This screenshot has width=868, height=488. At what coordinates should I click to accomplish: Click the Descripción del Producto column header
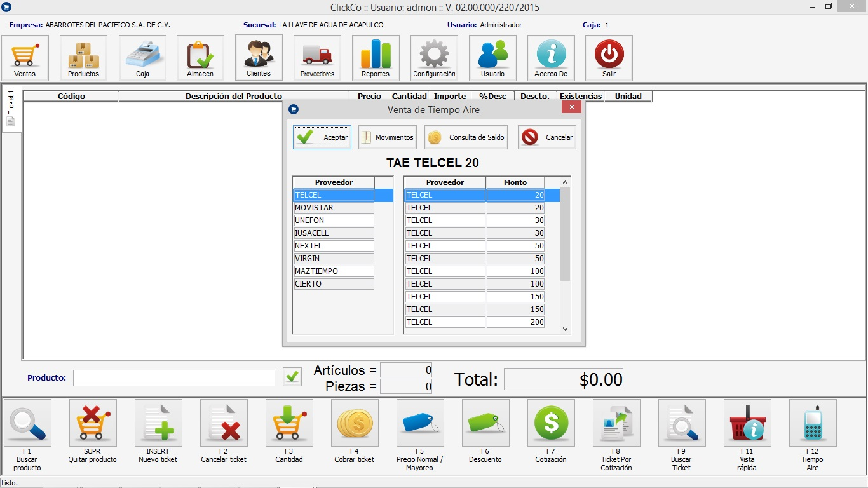click(234, 97)
